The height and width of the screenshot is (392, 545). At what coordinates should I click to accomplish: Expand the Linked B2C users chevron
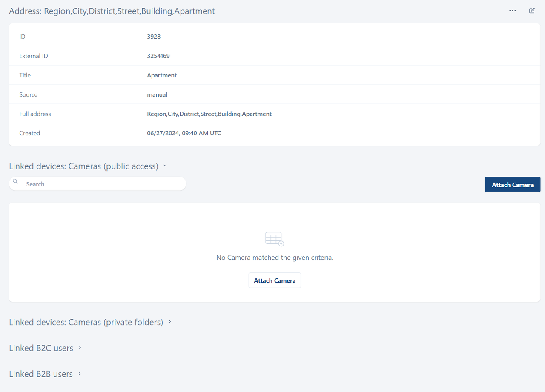[x=80, y=348]
